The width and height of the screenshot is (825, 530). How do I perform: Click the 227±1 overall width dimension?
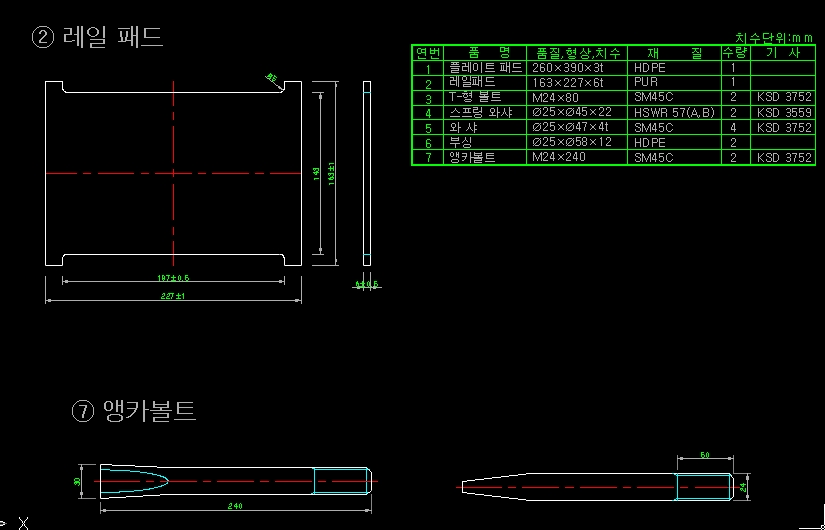174,297
